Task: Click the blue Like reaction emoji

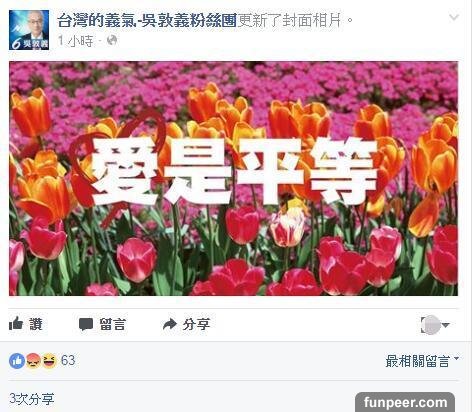Action: 17,361
